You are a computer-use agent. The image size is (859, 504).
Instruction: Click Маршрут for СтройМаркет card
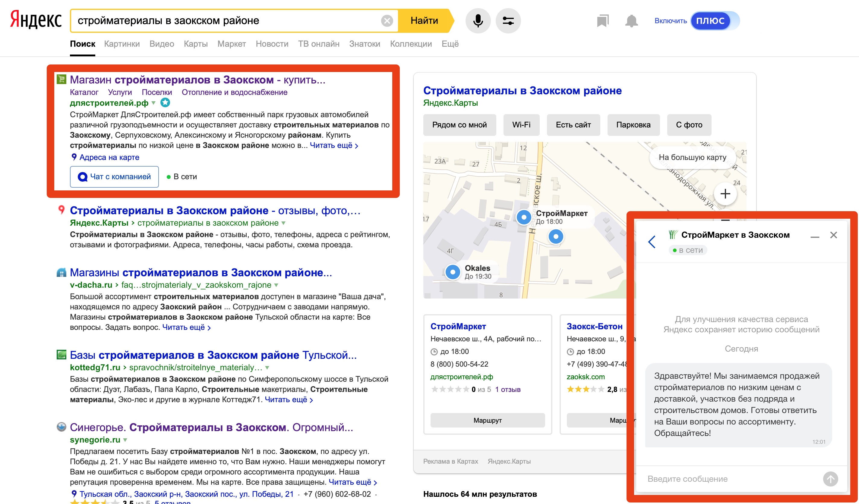point(488,420)
